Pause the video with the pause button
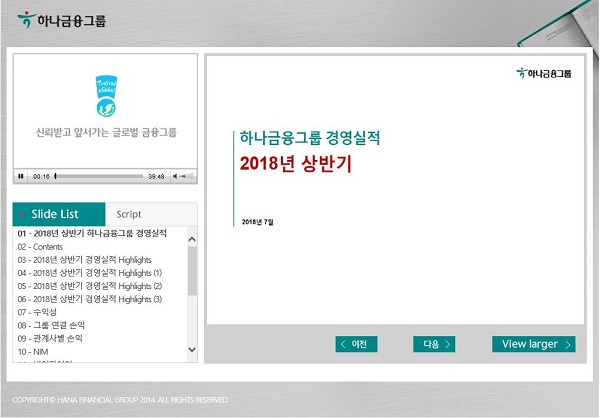The height and width of the screenshot is (418, 600). 21,176
